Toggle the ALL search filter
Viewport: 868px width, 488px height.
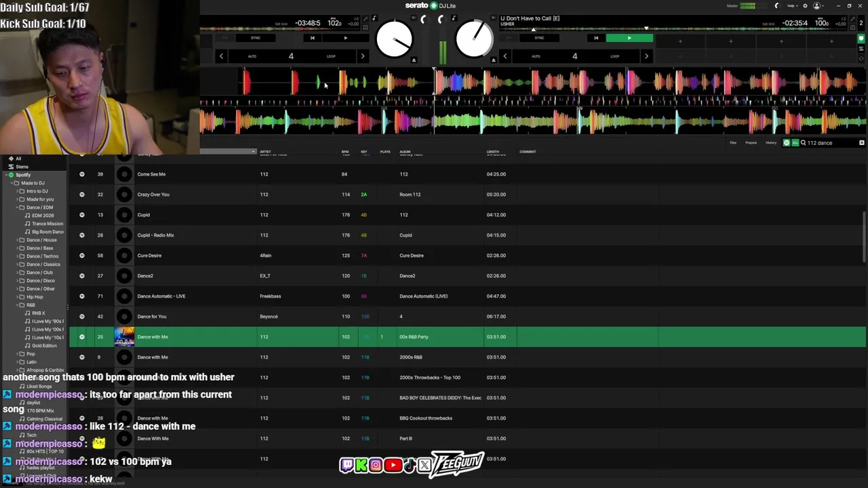(x=795, y=143)
